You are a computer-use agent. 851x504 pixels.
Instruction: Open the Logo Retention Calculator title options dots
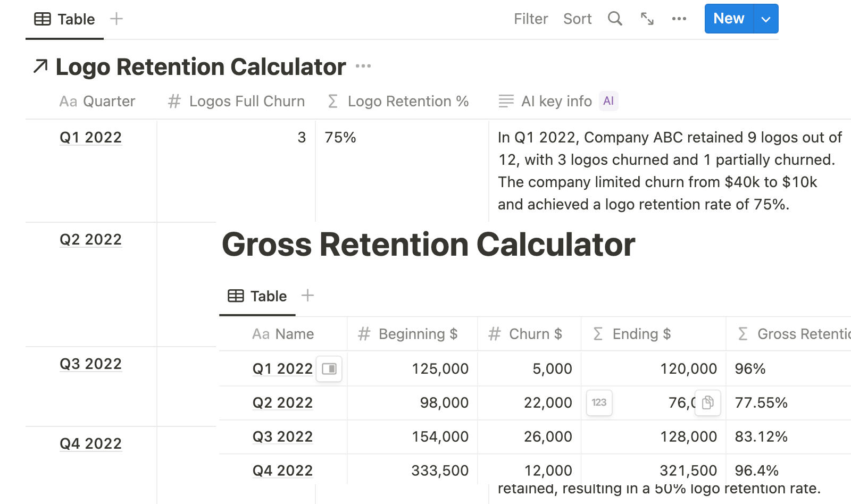coord(363,66)
